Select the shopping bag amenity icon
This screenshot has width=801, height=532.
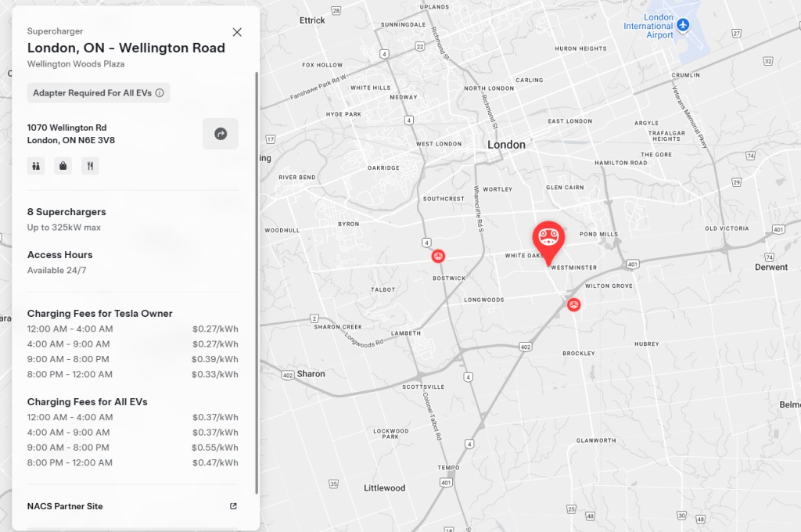tap(63, 166)
